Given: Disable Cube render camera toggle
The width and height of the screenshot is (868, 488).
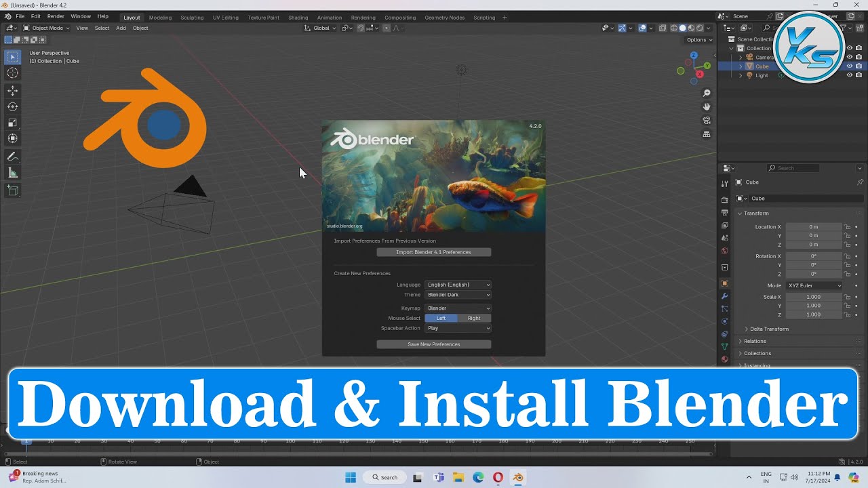Looking at the screenshot, I should (859, 66).
